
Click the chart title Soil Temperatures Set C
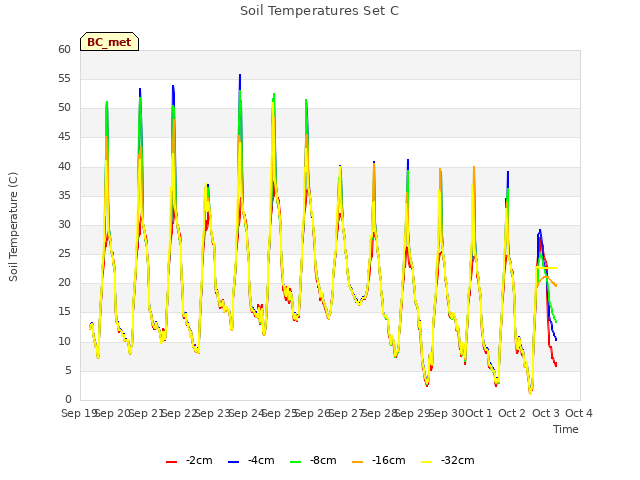pos(320,11)
